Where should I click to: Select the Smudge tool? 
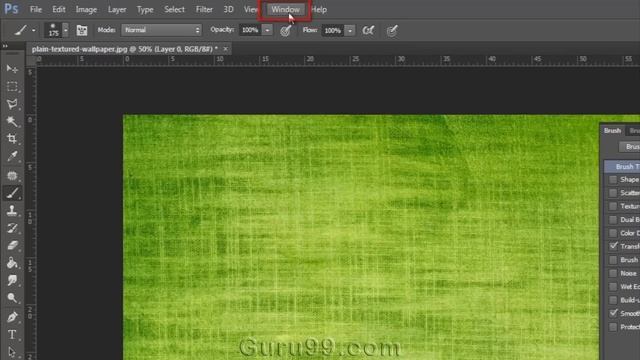coord(12,280)
